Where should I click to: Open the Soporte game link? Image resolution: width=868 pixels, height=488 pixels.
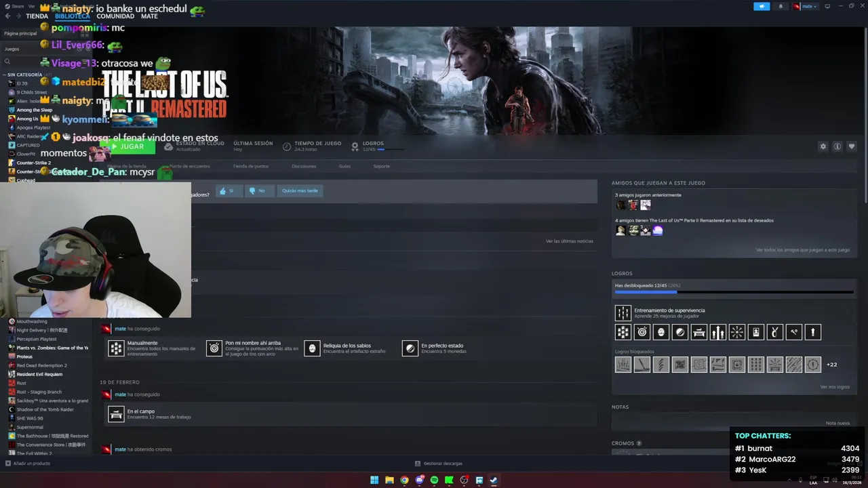pyautogui.click(x=382, y=166)
